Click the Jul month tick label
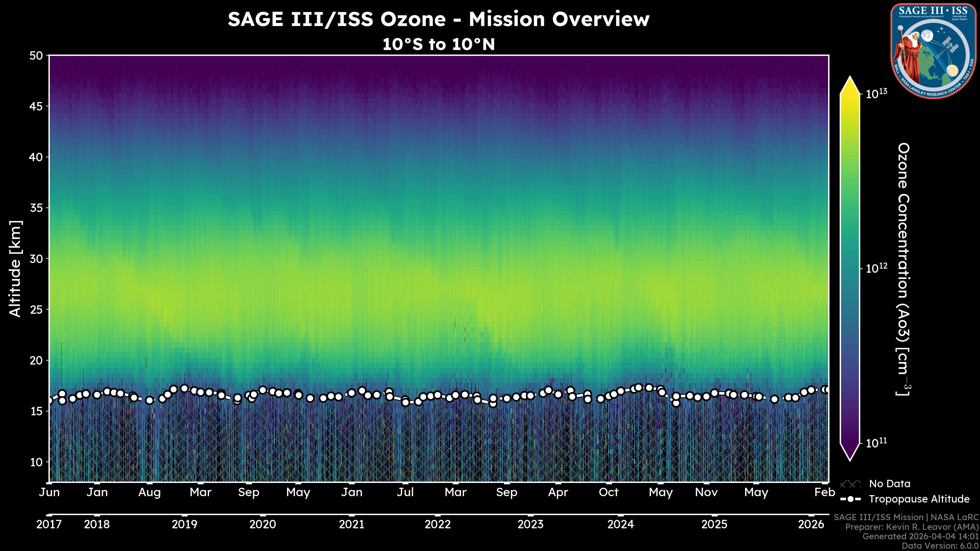980x551 pixels. point(405,492)
